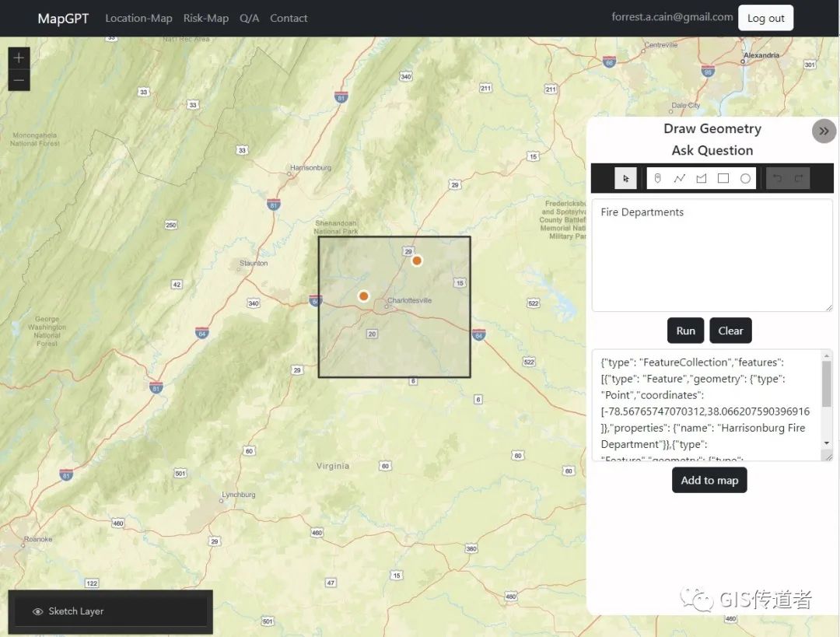The height and width of the screenshot is (637, 840).
Task: Clear the question box
Action: coord(730,331)
